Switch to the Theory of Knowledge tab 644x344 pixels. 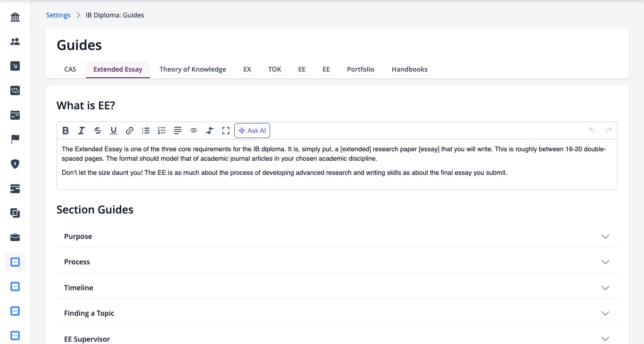pyautogui.click(x=193, y=69)
